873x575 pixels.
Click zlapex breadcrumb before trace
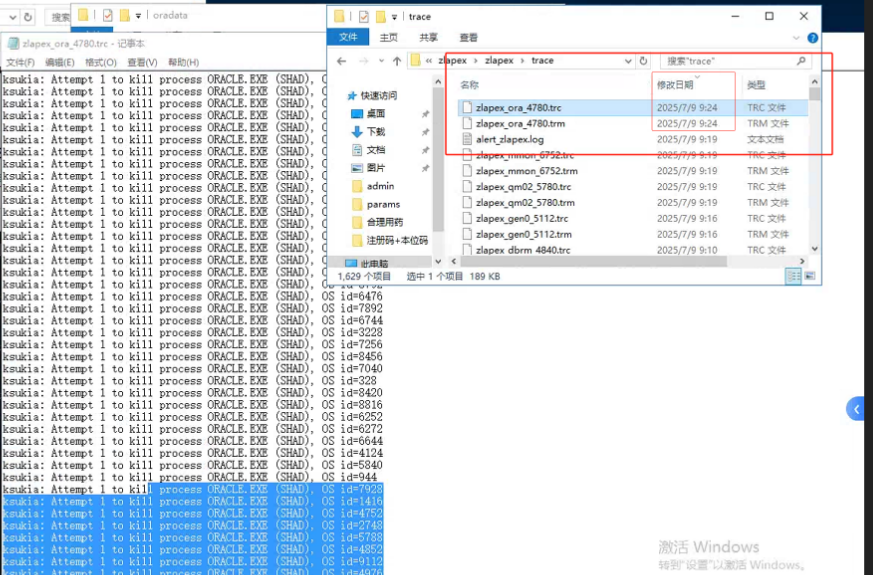tap(499, 61)
